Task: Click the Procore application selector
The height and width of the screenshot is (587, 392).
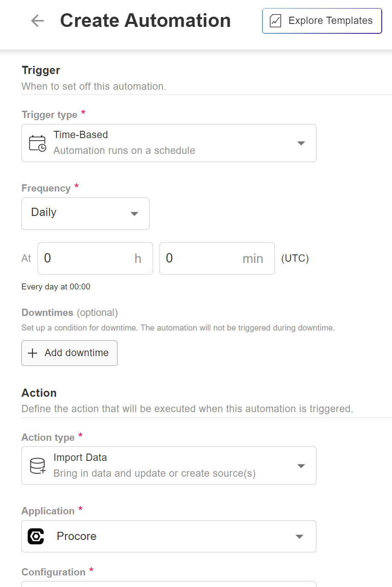Action: tap(169, 536)
